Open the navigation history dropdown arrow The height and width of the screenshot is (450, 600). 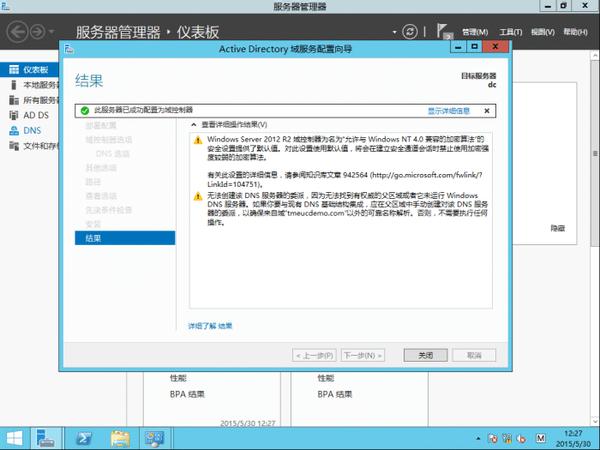coord(52,32)
